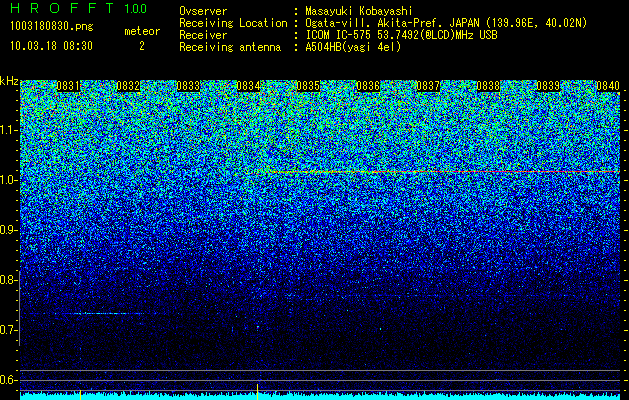Click the 0838 time marker
629x400 pixels.
click(x=488, y=86)
